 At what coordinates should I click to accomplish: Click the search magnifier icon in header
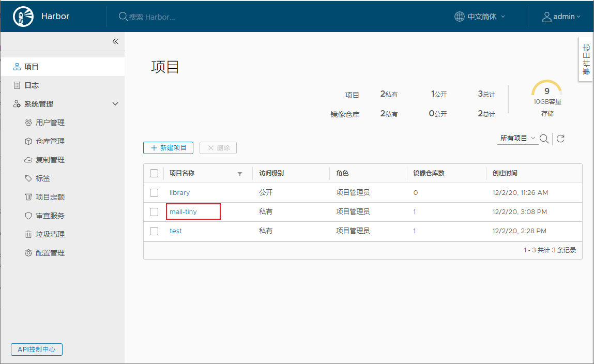tap(123, 17)
